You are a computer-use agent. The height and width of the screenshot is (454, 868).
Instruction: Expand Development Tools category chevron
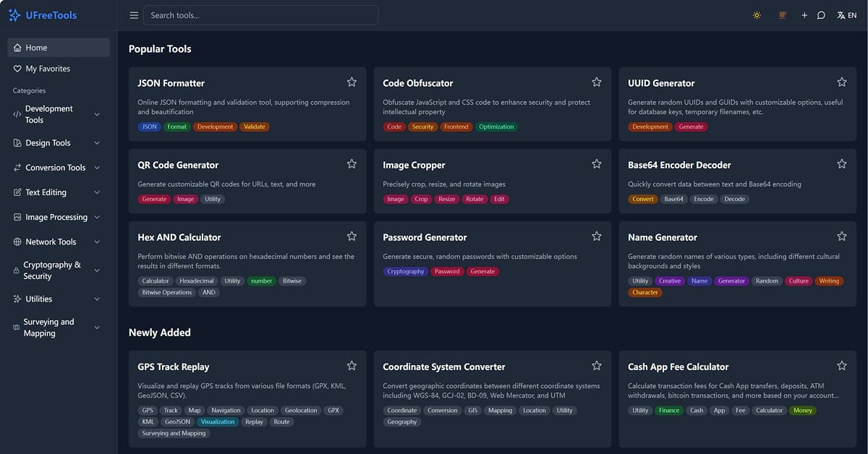tap(97, 114)
